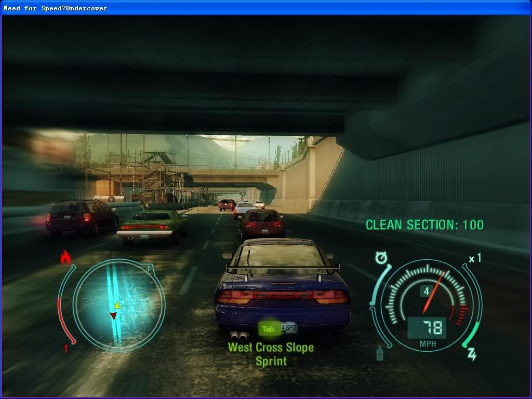Click the red heat flame icon
This screenshot has height=399, width=532.
65,257
